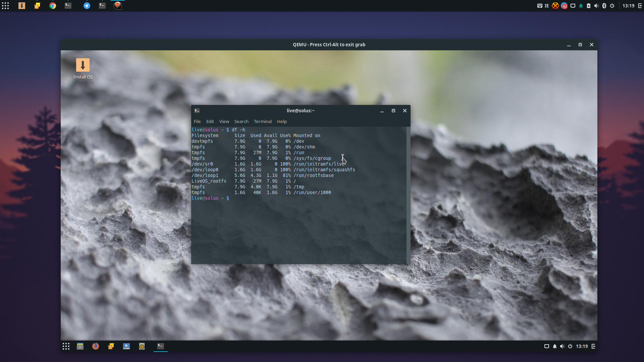The height and width of the screenshot is (362, 644).
Task: Click the '81%' usage value
Action: pos(287,175)
